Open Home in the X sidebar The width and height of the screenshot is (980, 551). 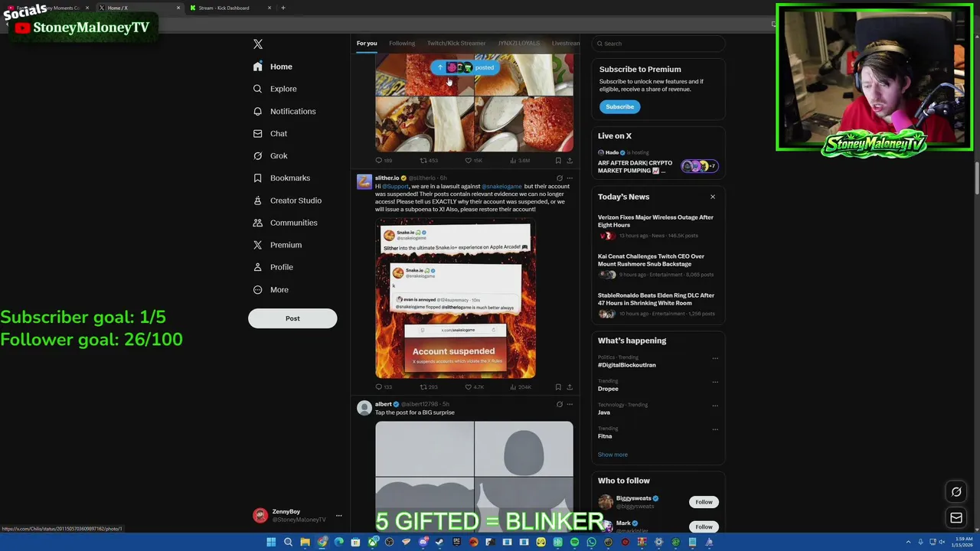click(273, 67)
